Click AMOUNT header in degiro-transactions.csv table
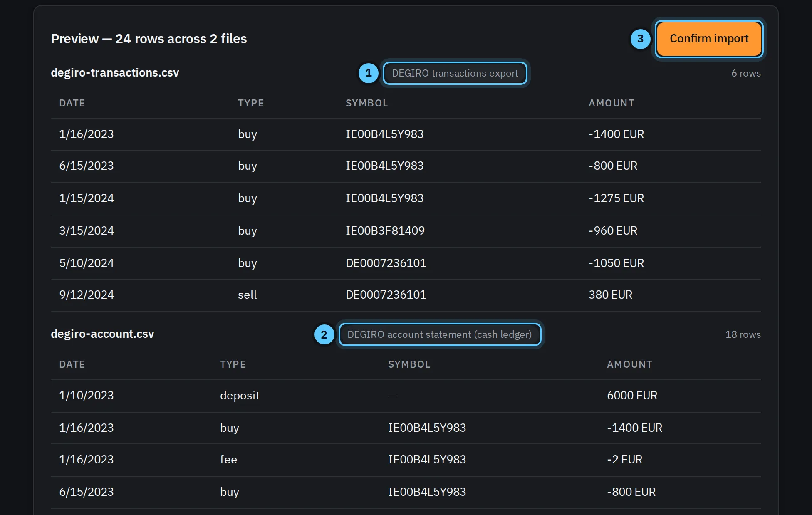Image resolution: width=812 pixels, height=515 pixels. (611, 103)
